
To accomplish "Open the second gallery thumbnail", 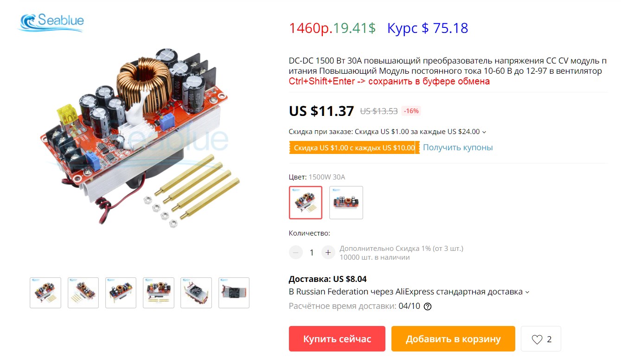I will [x=83, y=293].
